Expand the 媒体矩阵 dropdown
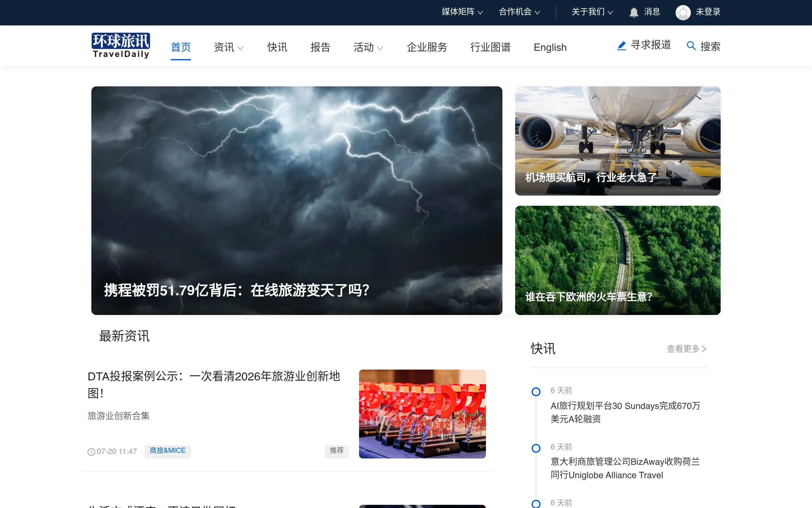The width and height of the screenshot is (812, 508). pyautogui.click(x=462, y=12)
